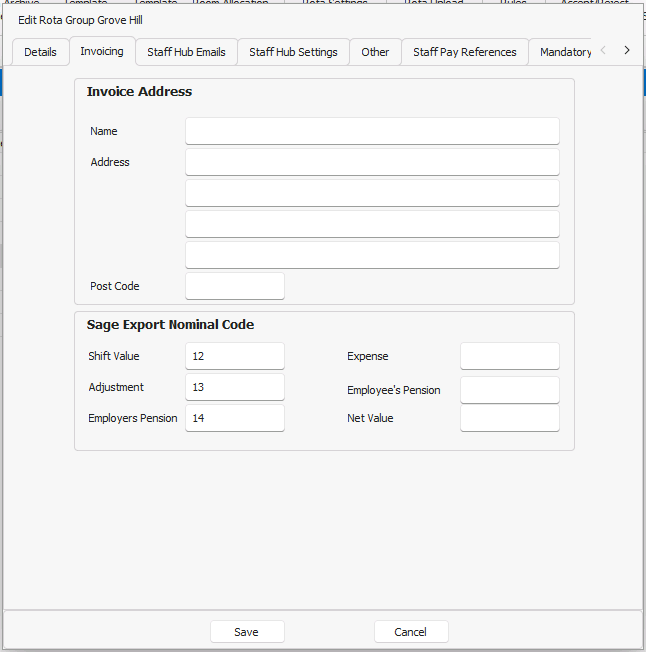Select the Expense nominal code field
This screenshot has height=652, width=646.
pyautogui.click(x=509, y=356)
